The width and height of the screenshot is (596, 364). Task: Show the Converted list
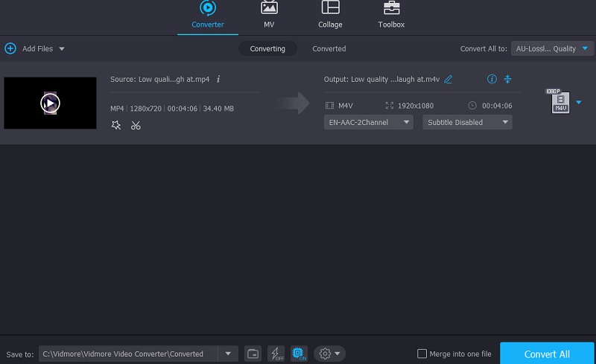click(x=329, y=48)
